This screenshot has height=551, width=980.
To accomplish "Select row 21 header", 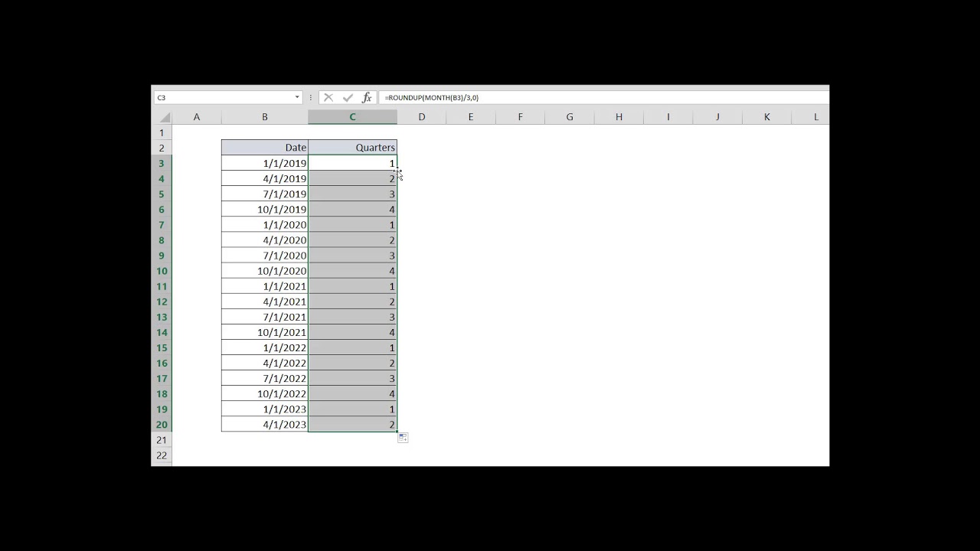I will [x=162, y=440].
